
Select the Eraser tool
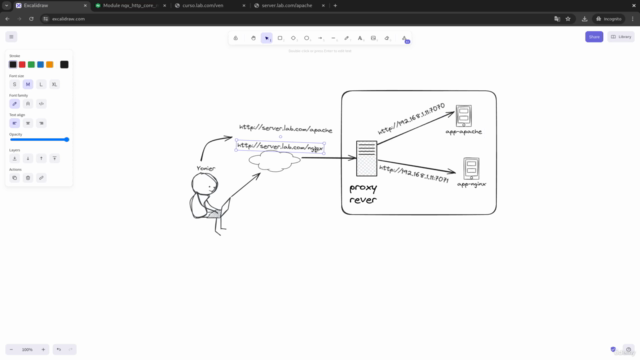pyautogui.click(x=387, y=38)
